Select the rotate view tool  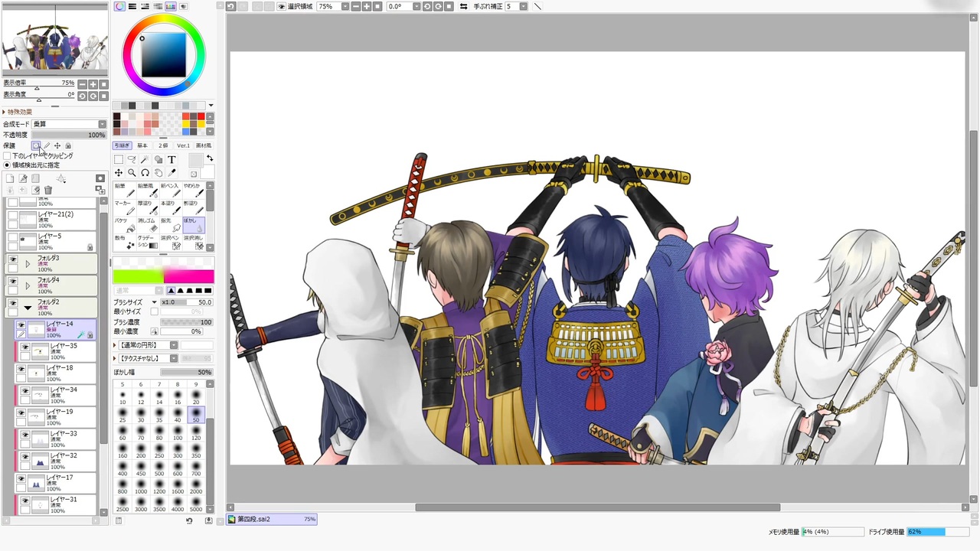[145, 173]
